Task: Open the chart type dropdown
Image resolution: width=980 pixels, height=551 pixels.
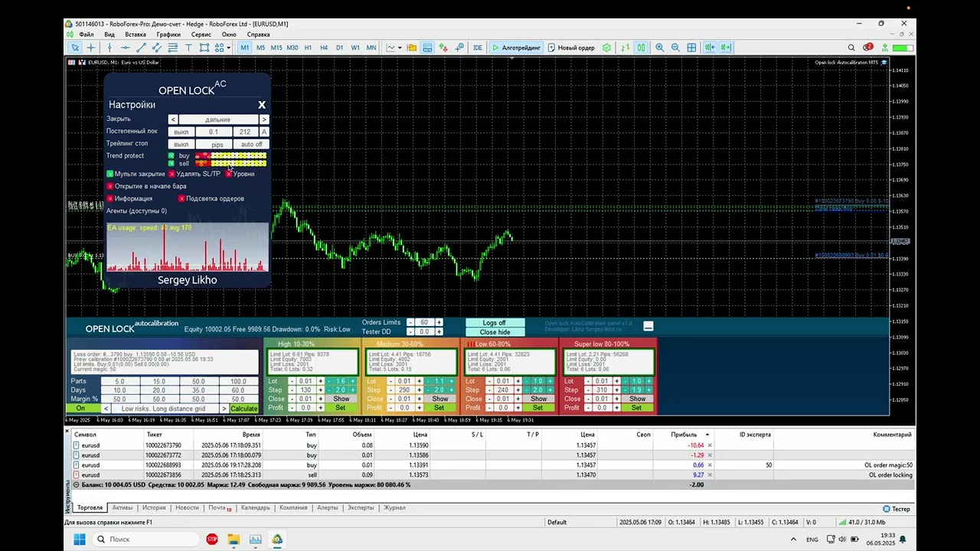Action: tap(392, 47)
